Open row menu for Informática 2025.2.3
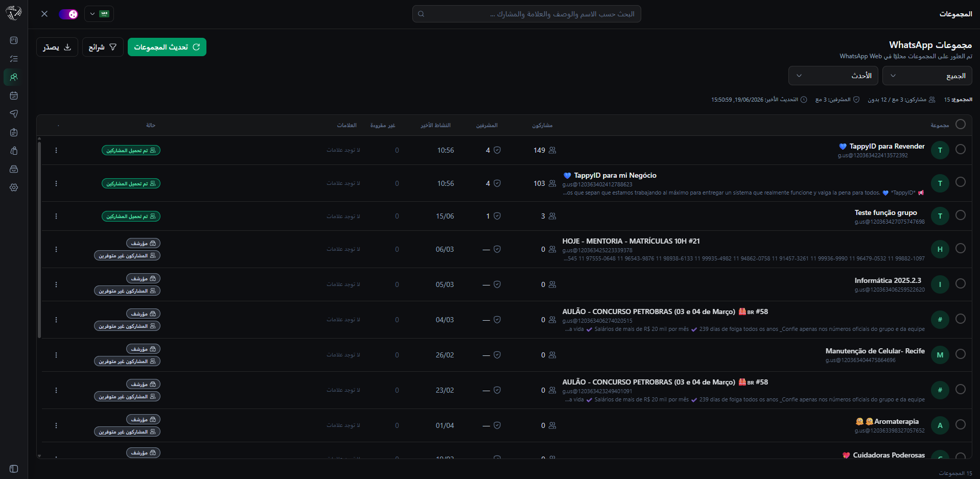 pos(56,284)
